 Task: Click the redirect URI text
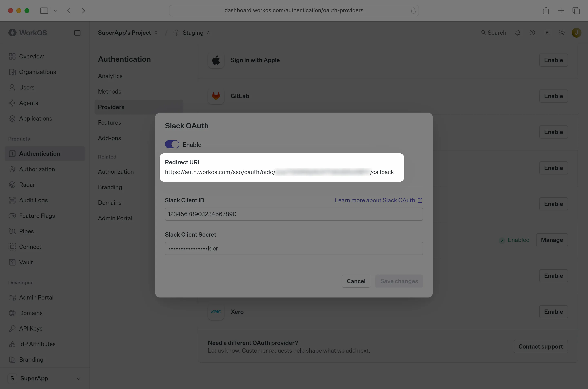[279, 172]
